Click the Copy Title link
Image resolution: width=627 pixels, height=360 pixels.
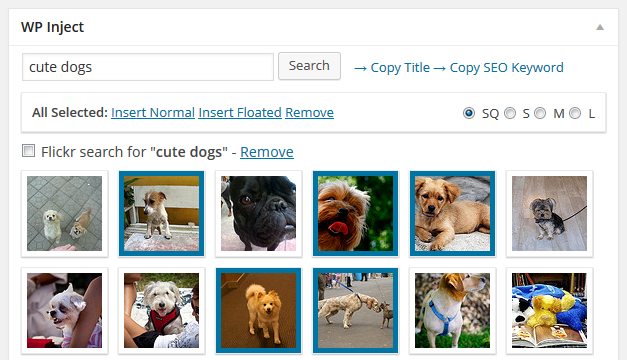[x=400, y=68]
